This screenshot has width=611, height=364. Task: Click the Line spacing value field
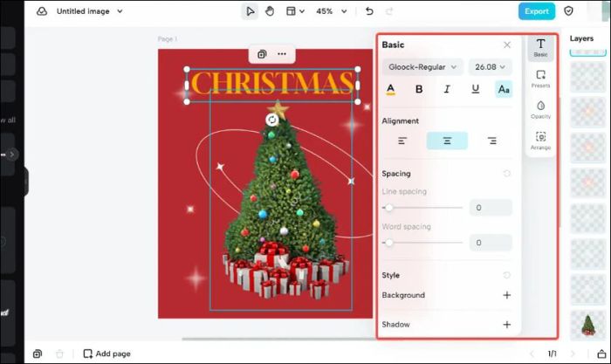click(491, 208)
